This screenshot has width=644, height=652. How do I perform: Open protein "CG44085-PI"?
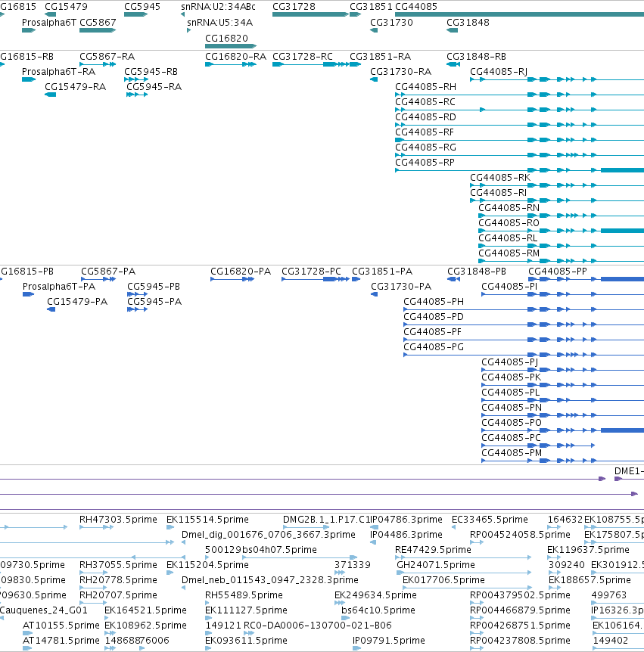tap(509, 287)
